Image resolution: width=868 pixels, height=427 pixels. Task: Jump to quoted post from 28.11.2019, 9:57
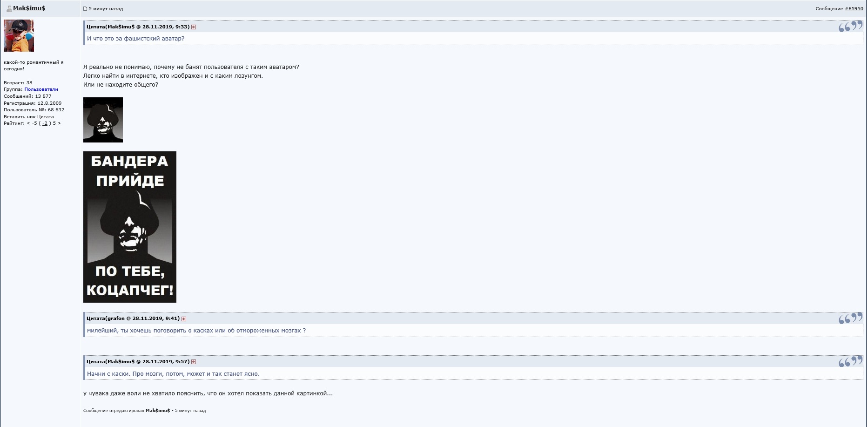coord(194,362)
